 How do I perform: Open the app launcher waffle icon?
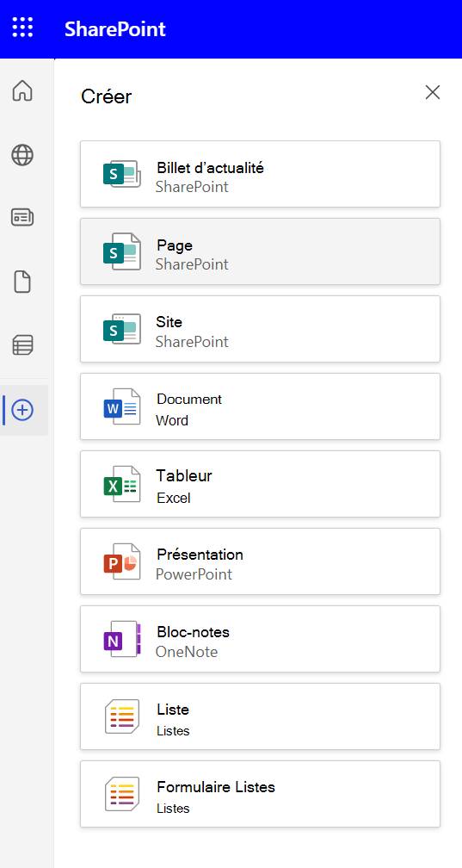click(22, 28)
